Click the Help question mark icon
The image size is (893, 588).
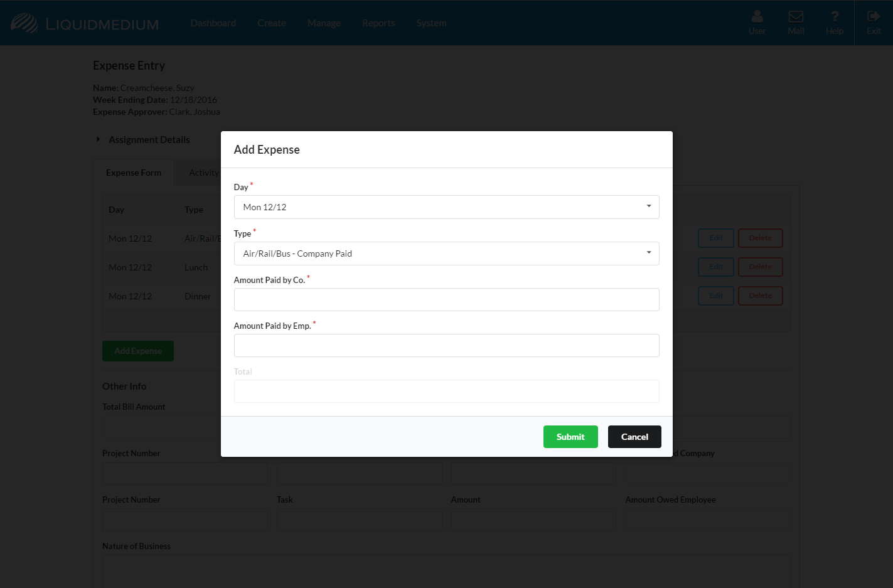coord(835,17)
